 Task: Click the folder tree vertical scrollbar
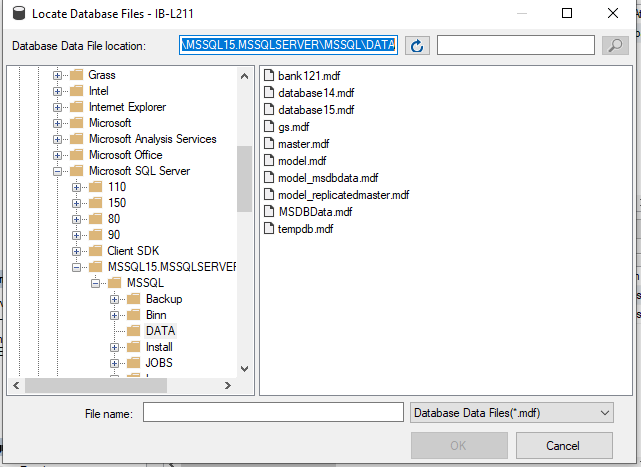tap(244, 180)
